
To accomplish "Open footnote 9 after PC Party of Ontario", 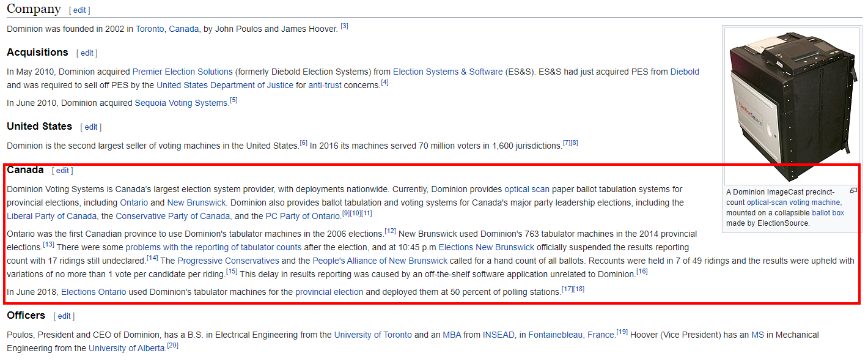I will coord(346,213).
